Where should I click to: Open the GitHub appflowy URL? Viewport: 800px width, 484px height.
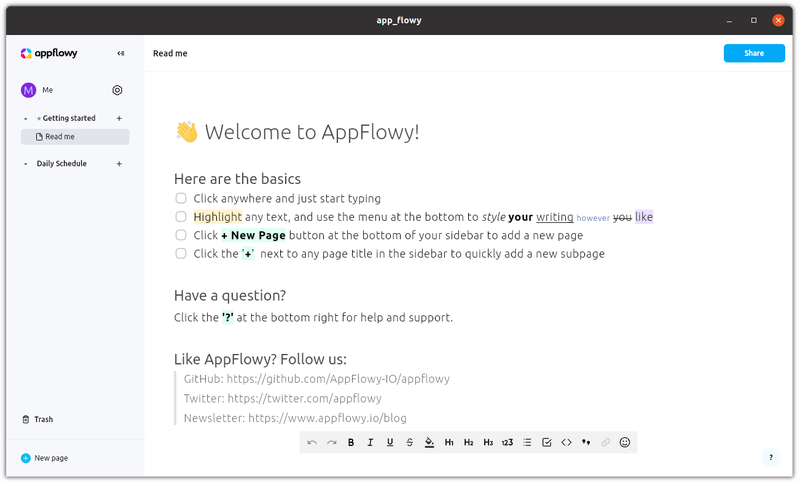[x=338, y=379]
